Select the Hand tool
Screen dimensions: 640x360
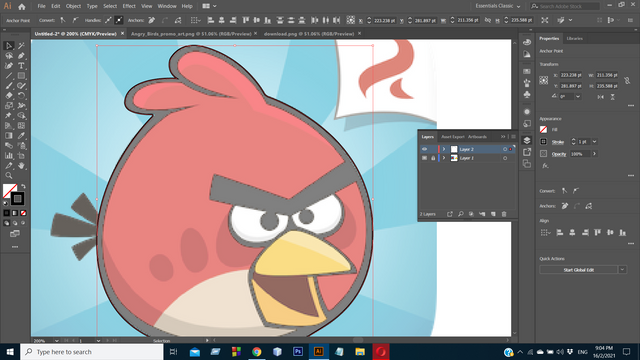coord(21,166)
